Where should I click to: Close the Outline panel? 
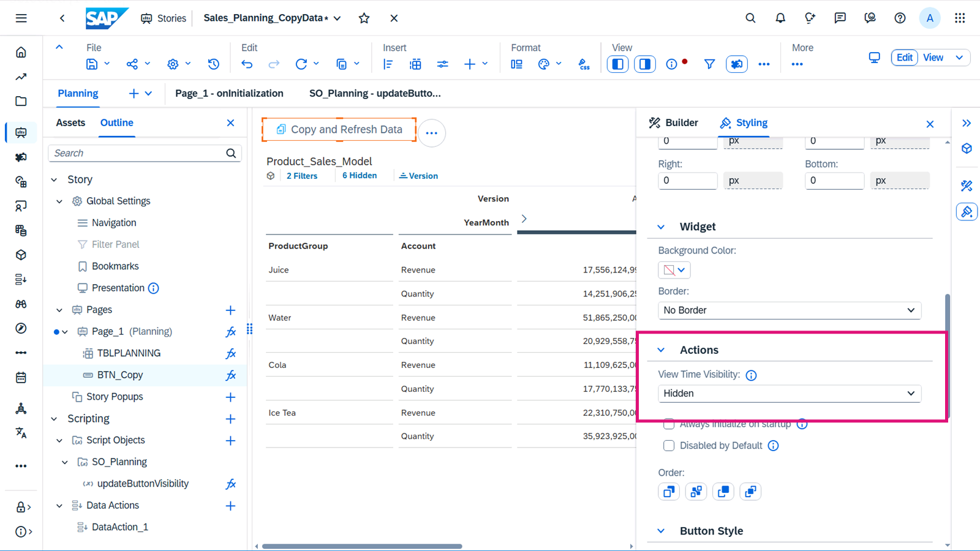point(230,123)
